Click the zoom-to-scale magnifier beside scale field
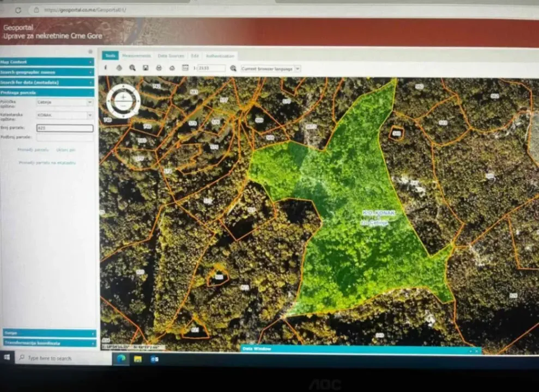 click(x=233, y=69)
